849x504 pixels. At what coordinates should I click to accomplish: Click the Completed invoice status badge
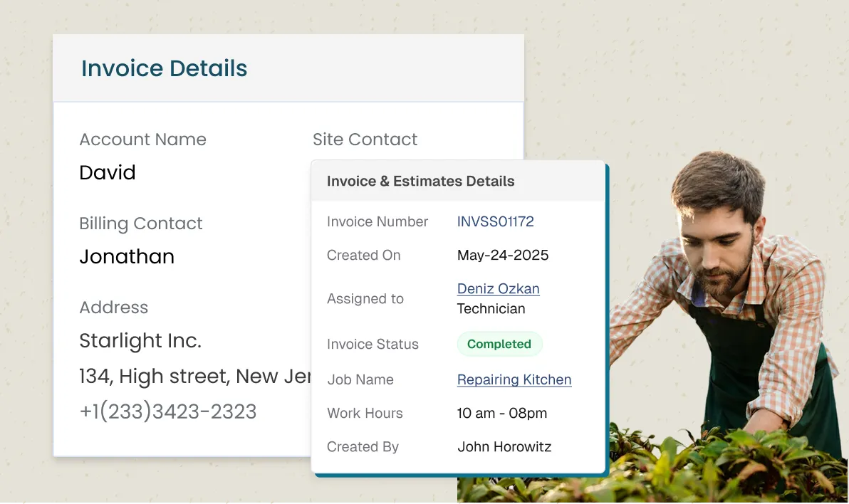(499, 344)
